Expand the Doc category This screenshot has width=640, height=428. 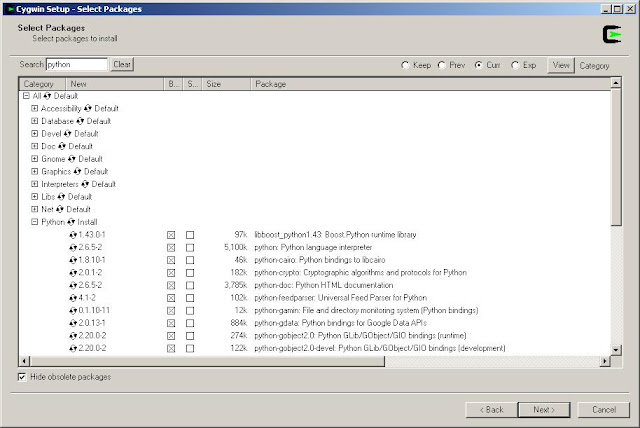pos(35,146)
